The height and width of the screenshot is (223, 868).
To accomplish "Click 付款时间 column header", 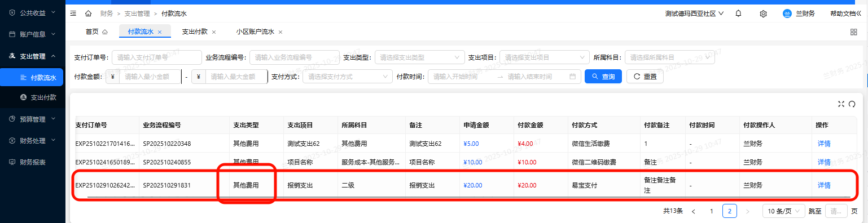I will [x=702, y=125].
